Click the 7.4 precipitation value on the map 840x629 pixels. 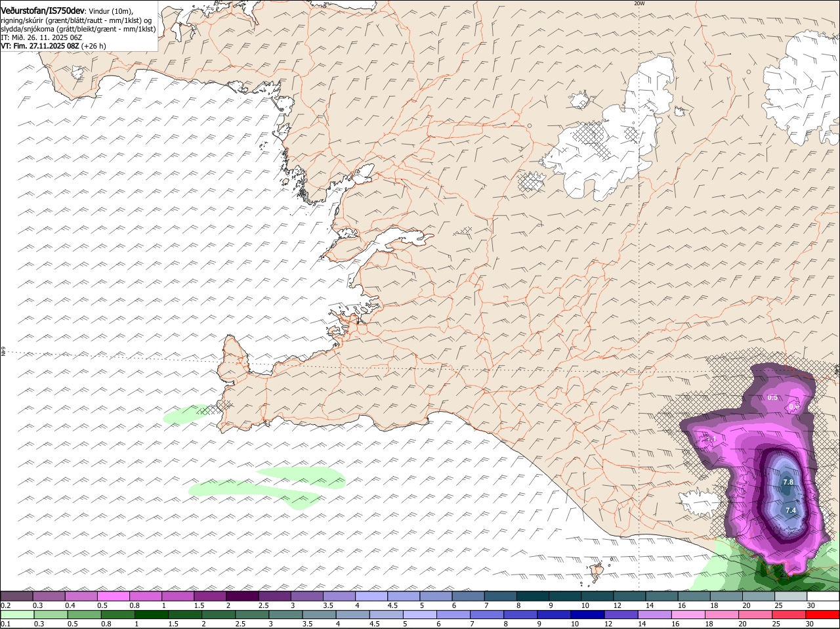pos(790,510)
